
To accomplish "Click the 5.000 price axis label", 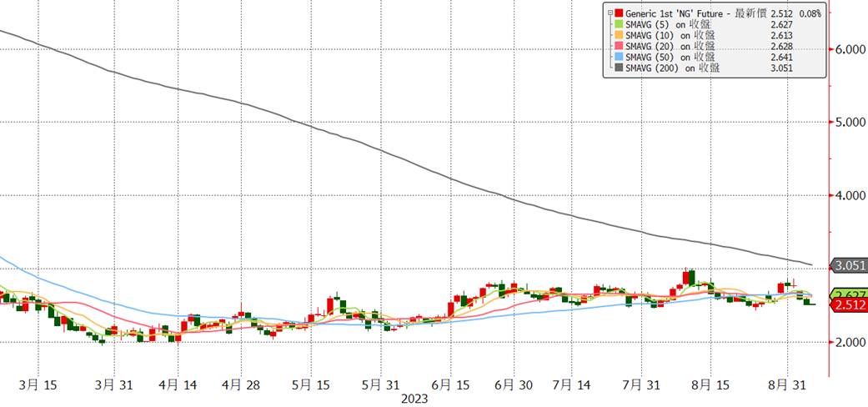I will (x=849, y=123).
